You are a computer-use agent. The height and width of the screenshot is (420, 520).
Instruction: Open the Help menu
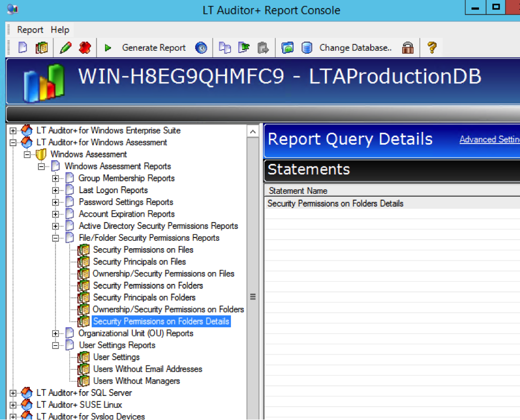pyautogui.click(x=60, y=30)
